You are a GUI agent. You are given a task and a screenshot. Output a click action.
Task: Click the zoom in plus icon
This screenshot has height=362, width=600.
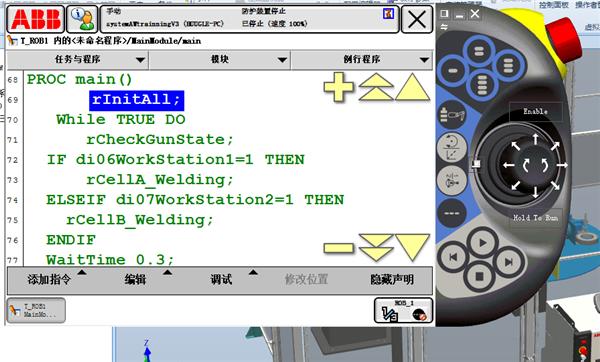tap(338, 87)
